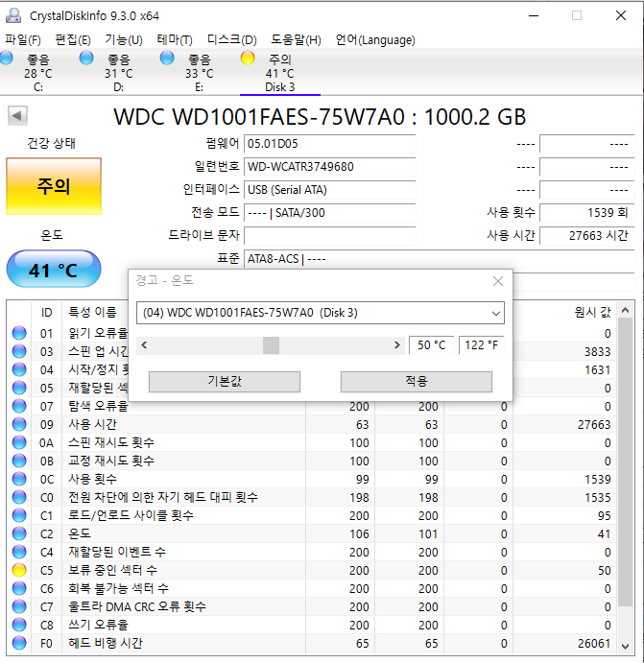Open the 테마(T) menu

click(x=175, y=39)
